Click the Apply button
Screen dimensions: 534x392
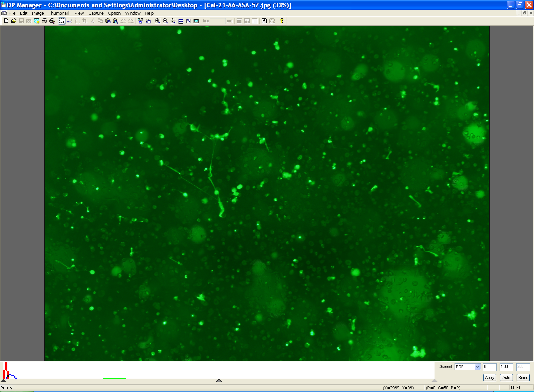(x=490, y=378)
